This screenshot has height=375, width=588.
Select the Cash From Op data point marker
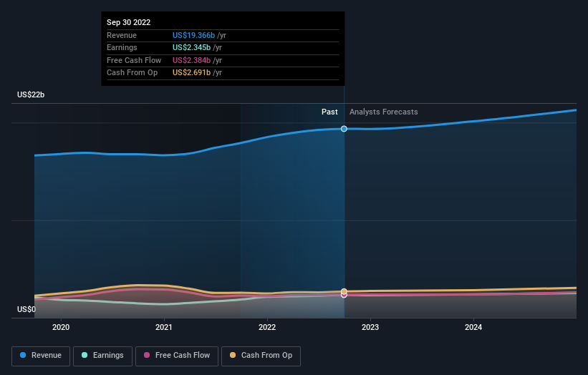click(344, 291)
